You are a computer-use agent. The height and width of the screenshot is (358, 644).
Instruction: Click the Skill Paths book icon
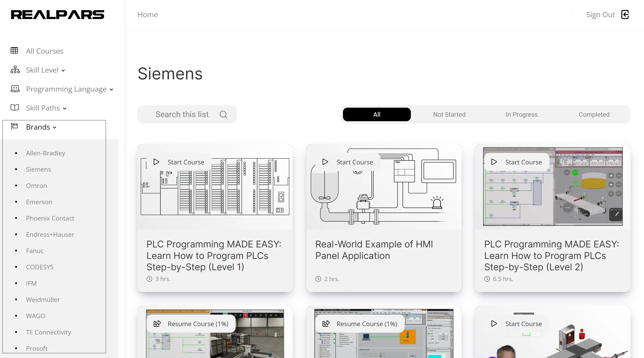tap(15, 108)
